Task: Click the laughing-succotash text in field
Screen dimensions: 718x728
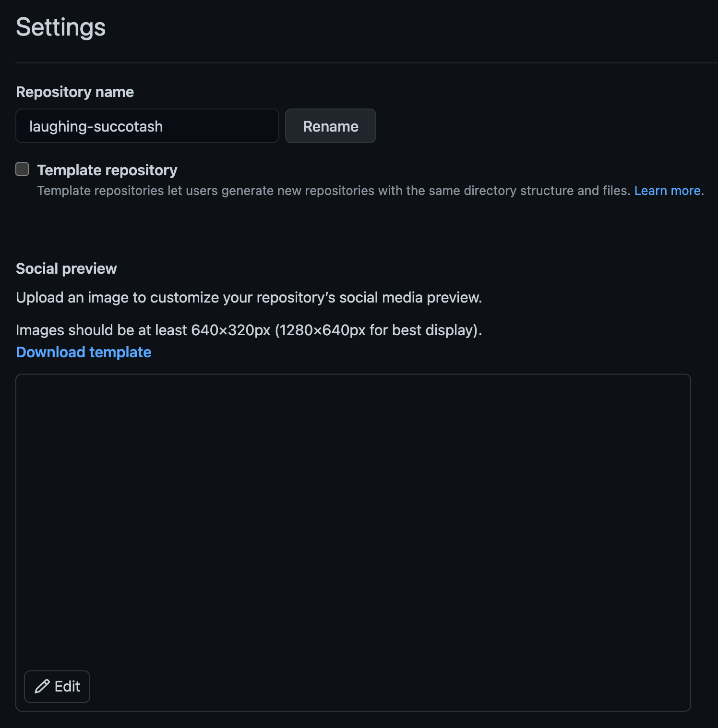Action: pyautogui.click(x=96, y=126)
